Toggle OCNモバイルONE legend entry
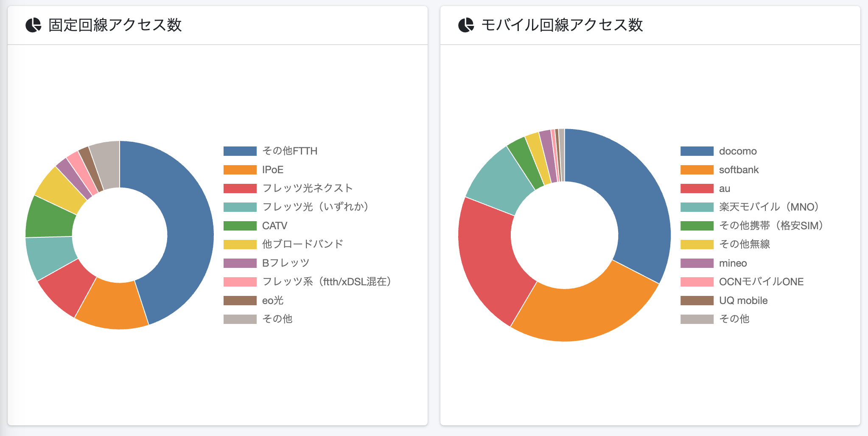Viewport: 868px width, 436px height. (761, 282)
